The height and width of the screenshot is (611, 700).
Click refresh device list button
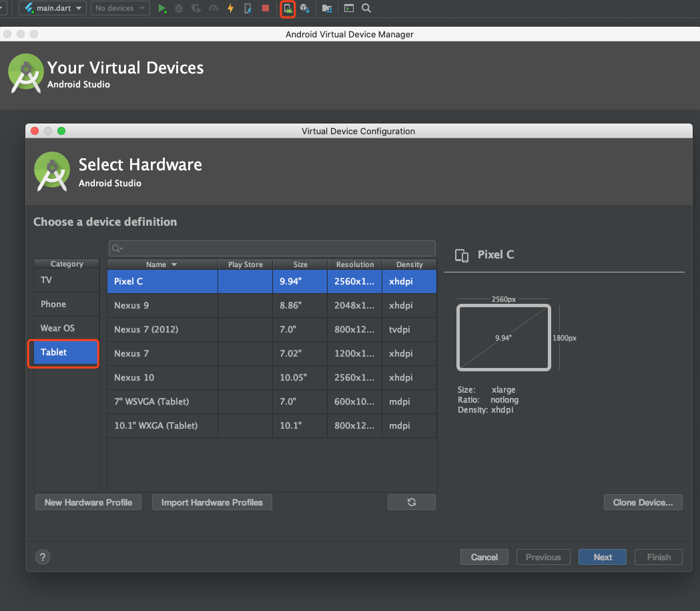tap(412, 502)
